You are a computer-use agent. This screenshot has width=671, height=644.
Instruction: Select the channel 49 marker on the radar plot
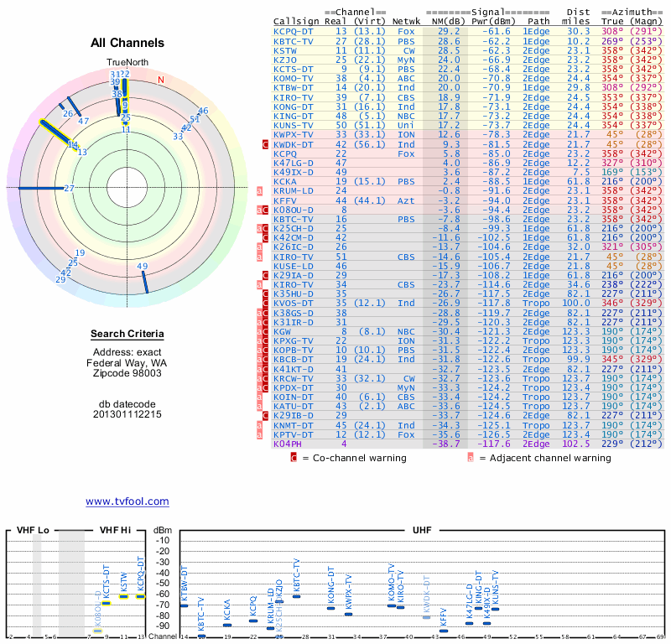click(143, 267)
